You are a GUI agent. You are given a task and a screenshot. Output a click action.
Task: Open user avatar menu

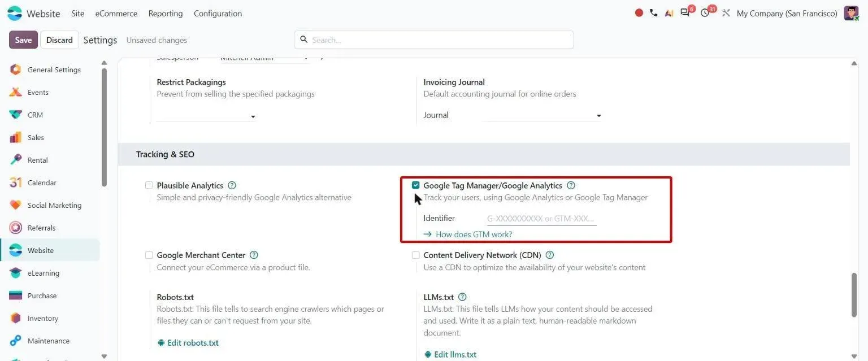coord(851,13)
